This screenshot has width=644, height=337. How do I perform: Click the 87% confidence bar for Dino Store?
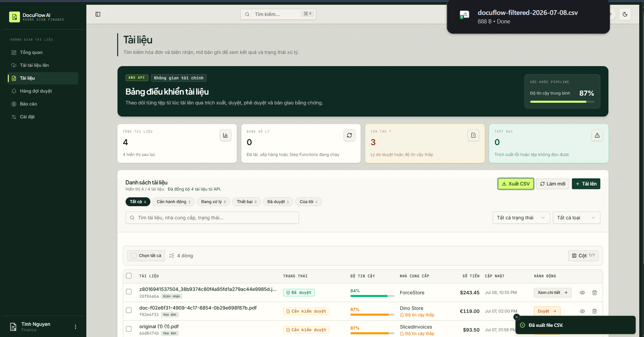(x=372, y=315)
